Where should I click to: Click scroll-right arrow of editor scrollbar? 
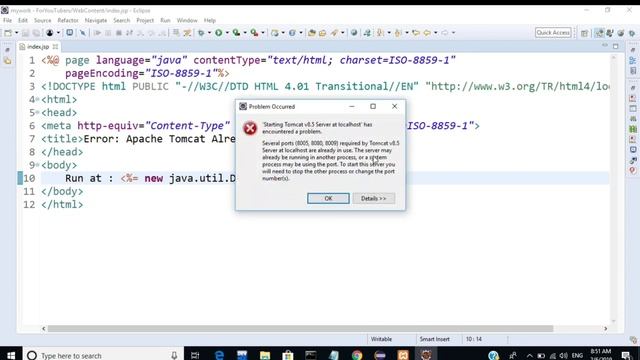click(x=605, y=329)
